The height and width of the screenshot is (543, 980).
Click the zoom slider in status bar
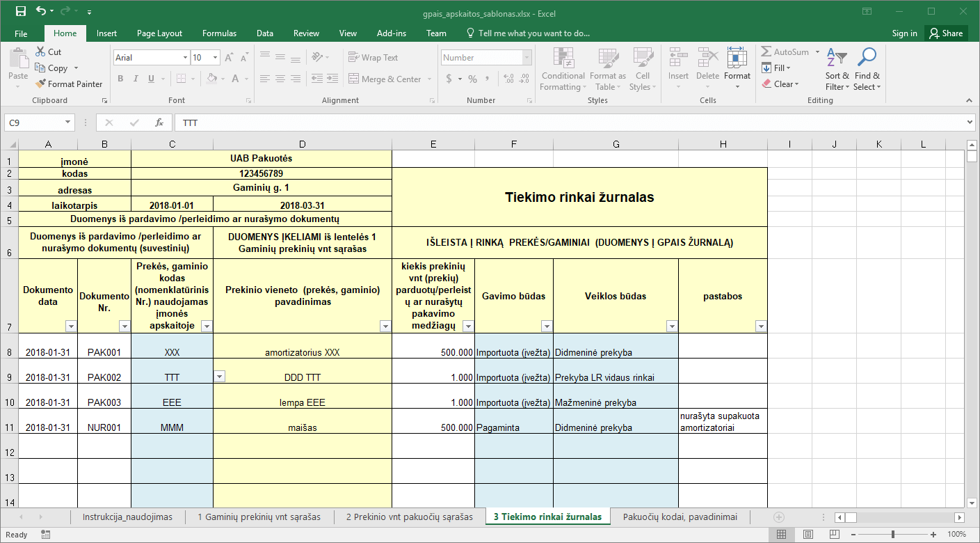(893, 534)
